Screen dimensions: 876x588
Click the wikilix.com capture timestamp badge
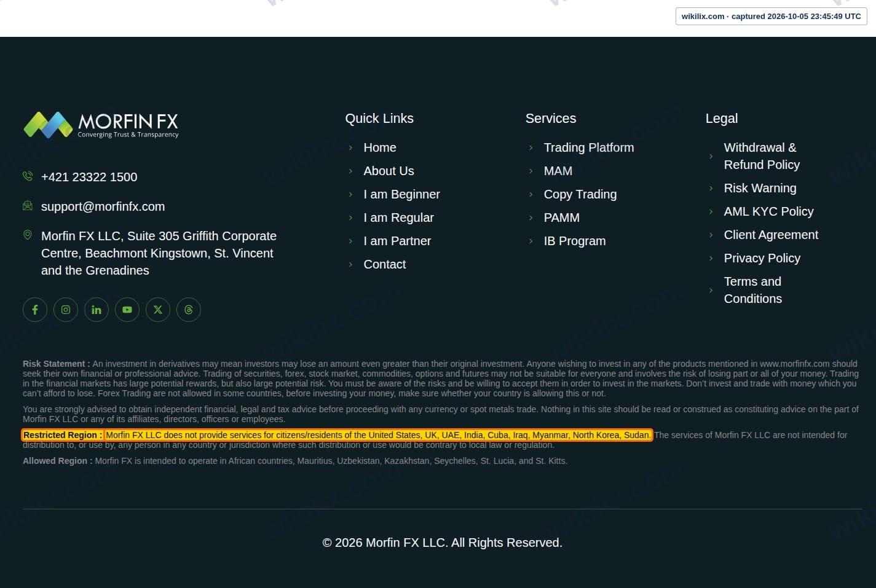(x=771, y=16)
